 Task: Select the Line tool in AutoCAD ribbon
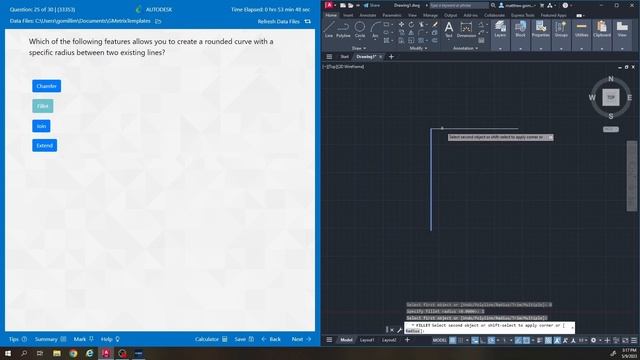[329, 30]
